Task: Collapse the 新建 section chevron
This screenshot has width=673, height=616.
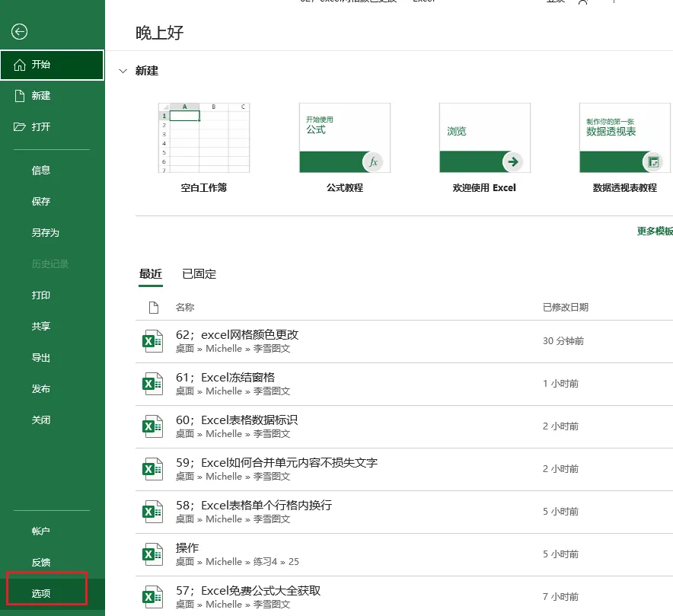Action: click(x=123, y=71)
